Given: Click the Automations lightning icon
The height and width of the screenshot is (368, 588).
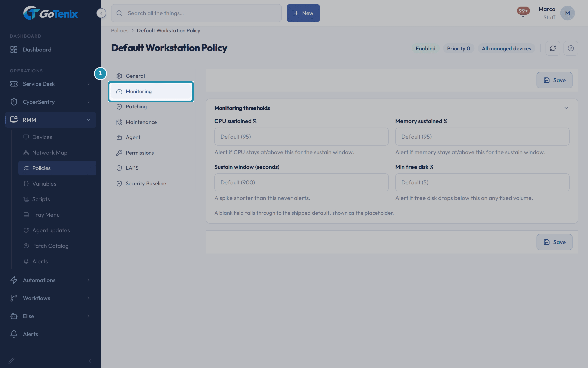Looking at the screenshot, I should coord(14,280).
